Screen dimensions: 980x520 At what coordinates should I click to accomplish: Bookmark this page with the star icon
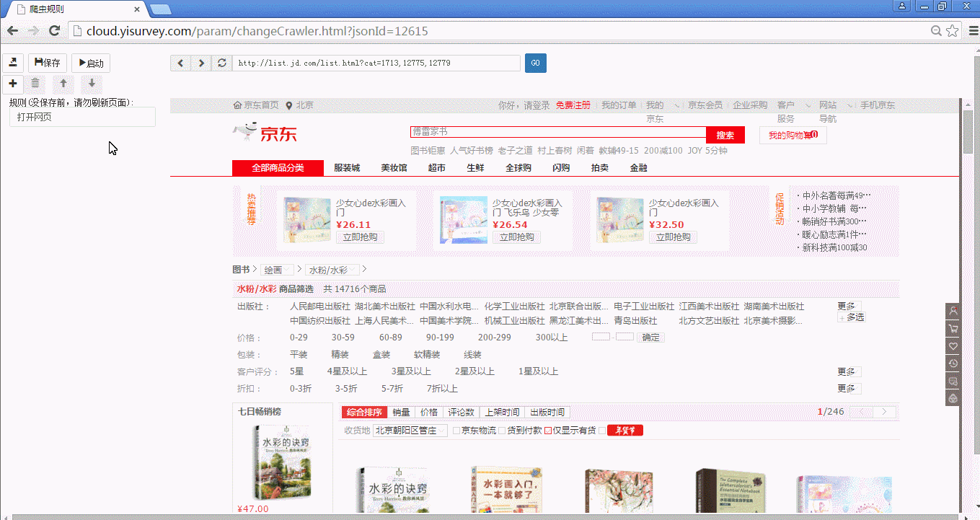click(x=952, y=31)
